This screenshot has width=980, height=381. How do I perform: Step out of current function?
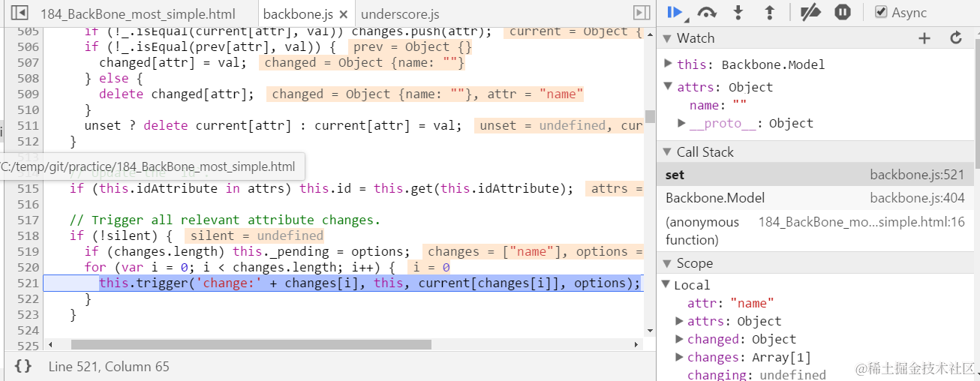click(x=769, y=12)
